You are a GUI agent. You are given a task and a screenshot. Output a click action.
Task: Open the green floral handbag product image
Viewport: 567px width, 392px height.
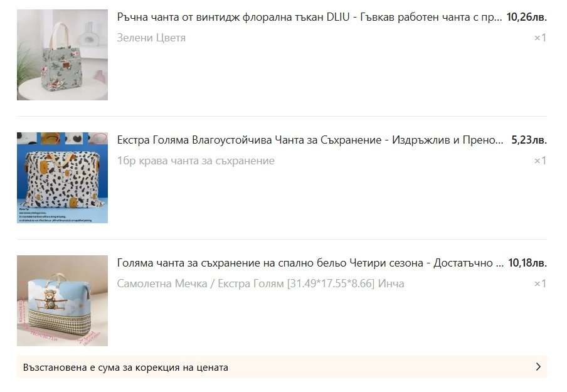62,55
